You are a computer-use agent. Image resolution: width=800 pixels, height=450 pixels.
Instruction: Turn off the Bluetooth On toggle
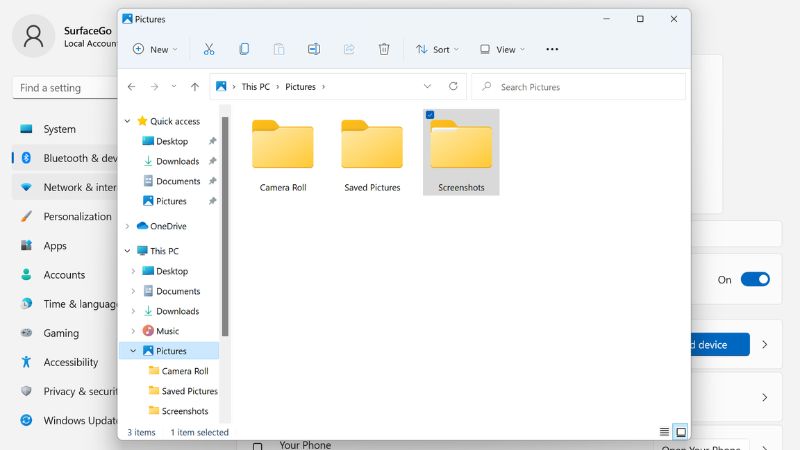[755, 279]
